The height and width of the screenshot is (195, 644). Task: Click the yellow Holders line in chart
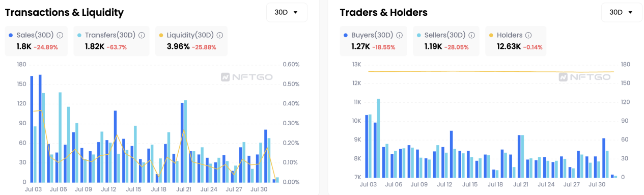(491, 72)
